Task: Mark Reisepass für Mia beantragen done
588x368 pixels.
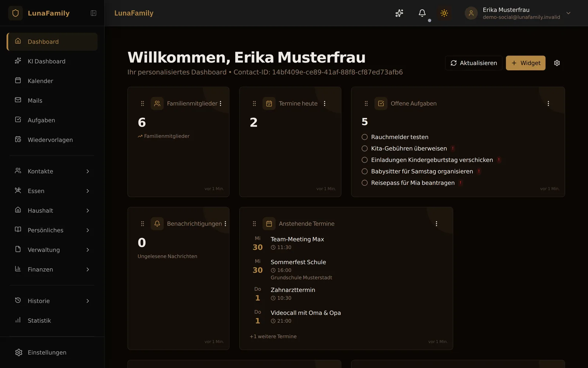Action: pos(365,183)
